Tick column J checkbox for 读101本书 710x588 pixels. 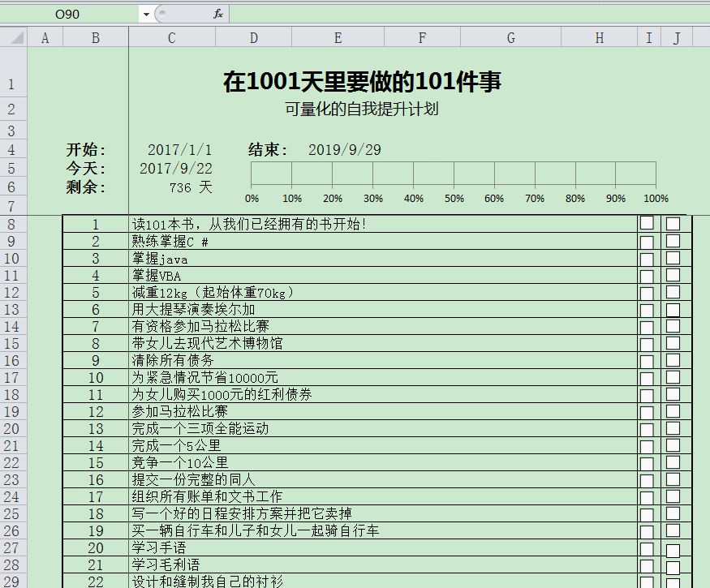[673, 224]
